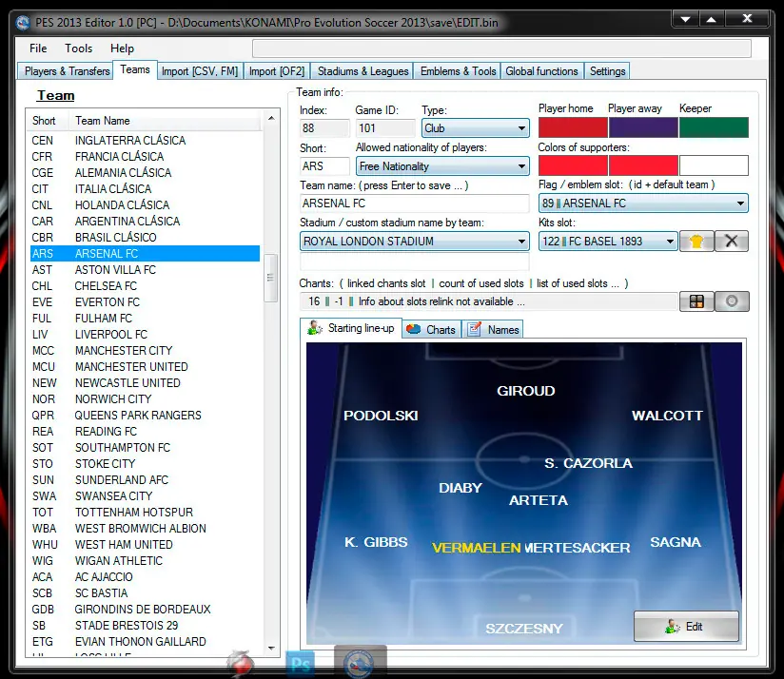This screenshot has height=679, width=784.
Task: Click the X button beside Kits slot
Action: 732,242
